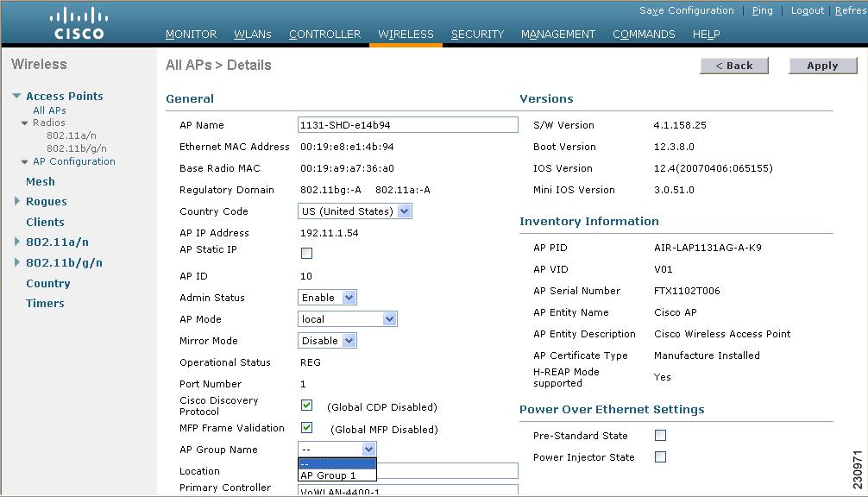Disable Cisco Discovery Protocol

(306, 405)
